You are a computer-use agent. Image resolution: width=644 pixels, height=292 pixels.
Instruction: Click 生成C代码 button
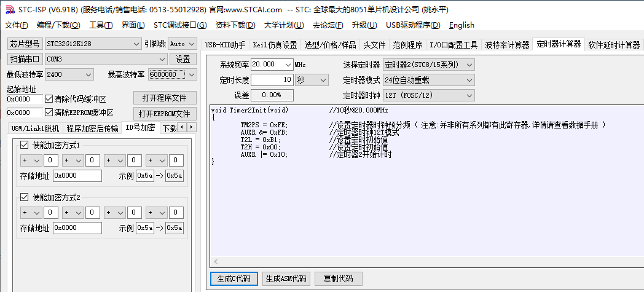point(234,278)
